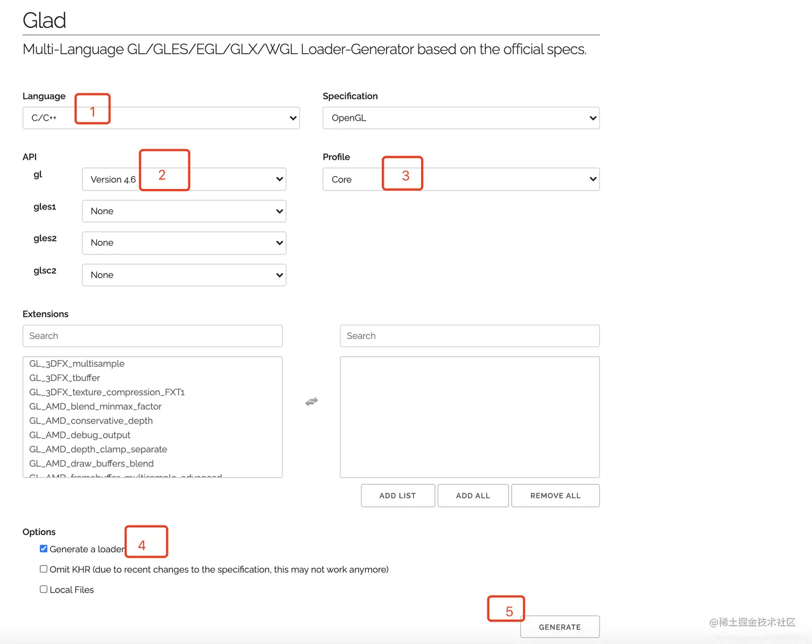The image size is (812, 644).
Task: Open the Profile dropdown showing Core
Action: pyautogui.click(x=461, y=179)
